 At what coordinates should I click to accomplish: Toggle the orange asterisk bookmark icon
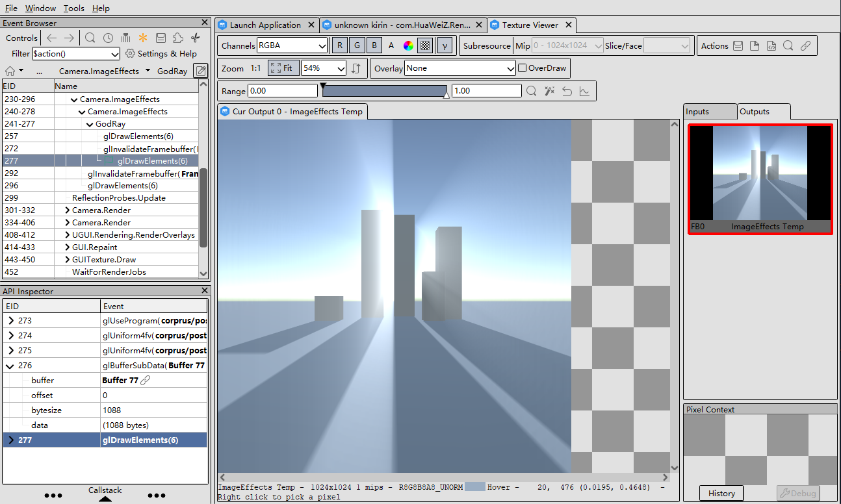[x=143, y=38]
